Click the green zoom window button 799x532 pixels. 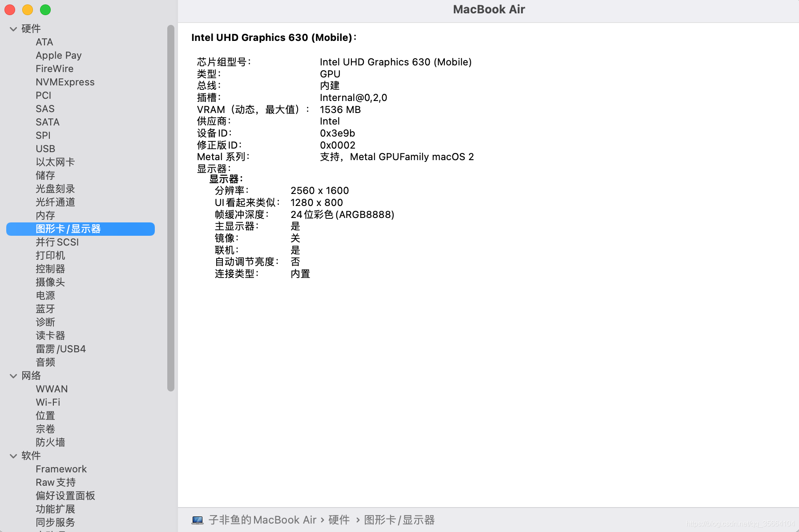tap(45, 10)
